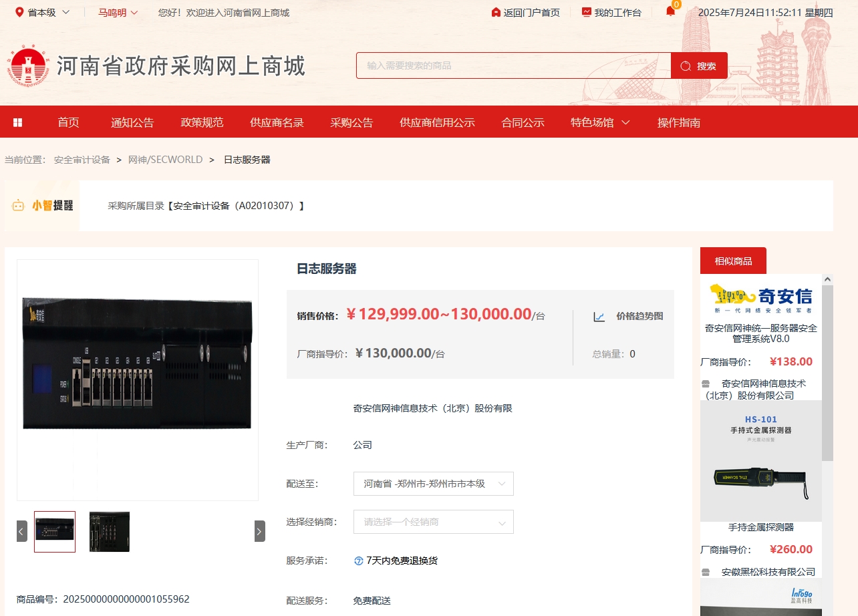
Task: Open the 选择经销商 dropdown
Action: tap(434, 522)
